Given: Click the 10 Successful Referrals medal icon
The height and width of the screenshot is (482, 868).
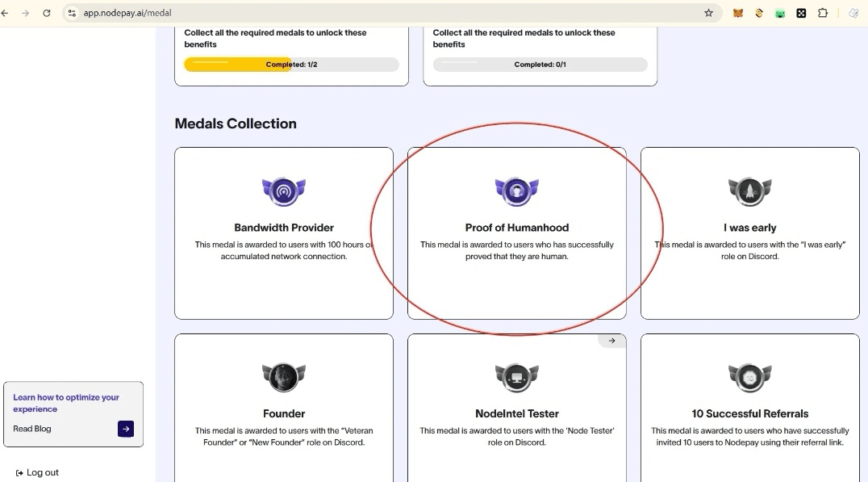Looking at the screenshot, I should 750,378.
